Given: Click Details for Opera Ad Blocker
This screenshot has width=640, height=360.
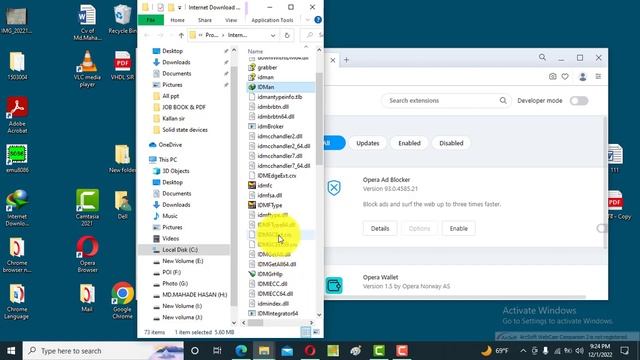Looking at the screenshot, I should coord(380,229).
